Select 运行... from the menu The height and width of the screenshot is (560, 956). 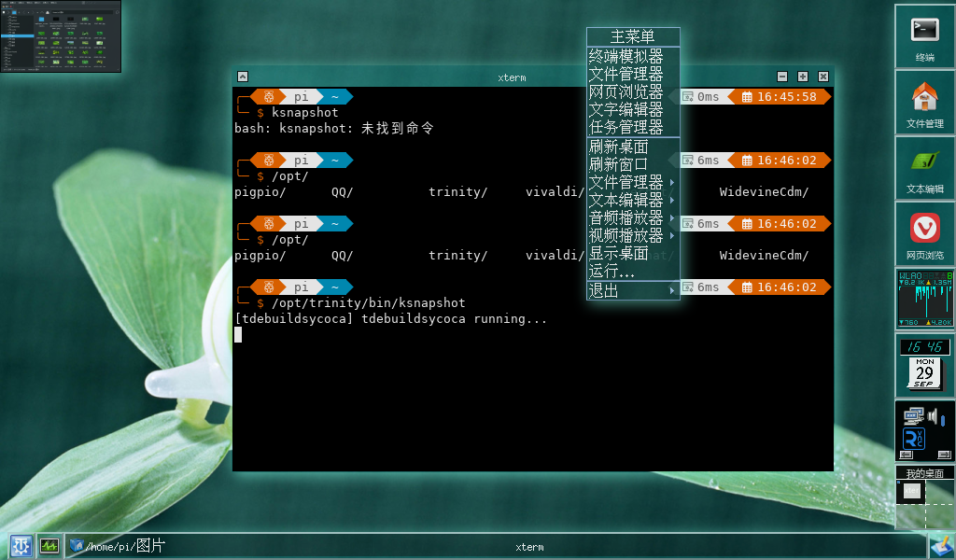(x=612, y=272)
